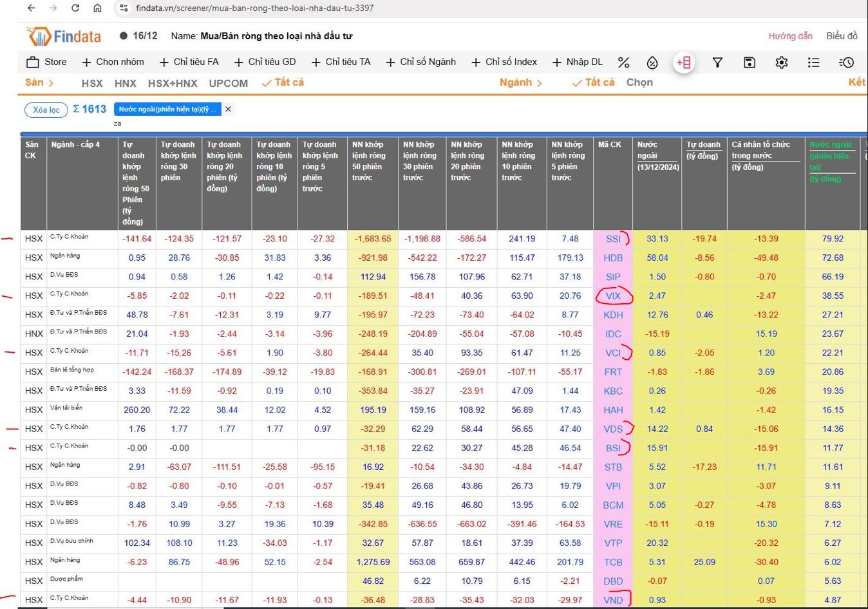View site information icon in address bar
The image size is (868, 609).
124,8
